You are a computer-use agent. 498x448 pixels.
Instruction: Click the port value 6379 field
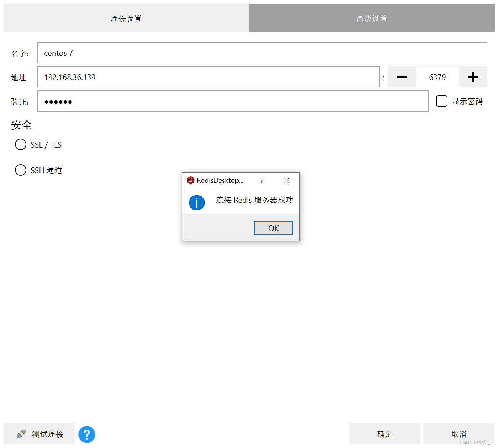point(438,77)
